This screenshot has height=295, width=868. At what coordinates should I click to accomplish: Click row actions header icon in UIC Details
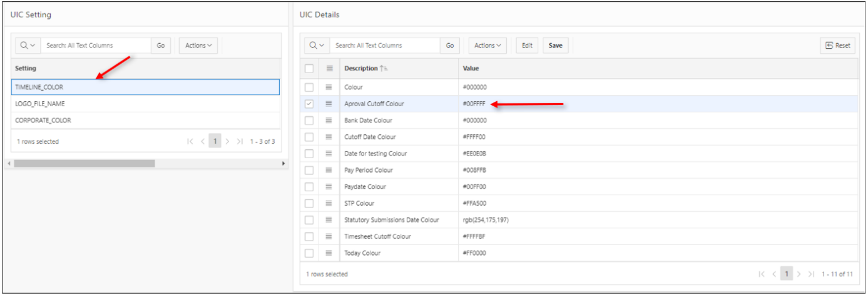pos(329,69)
